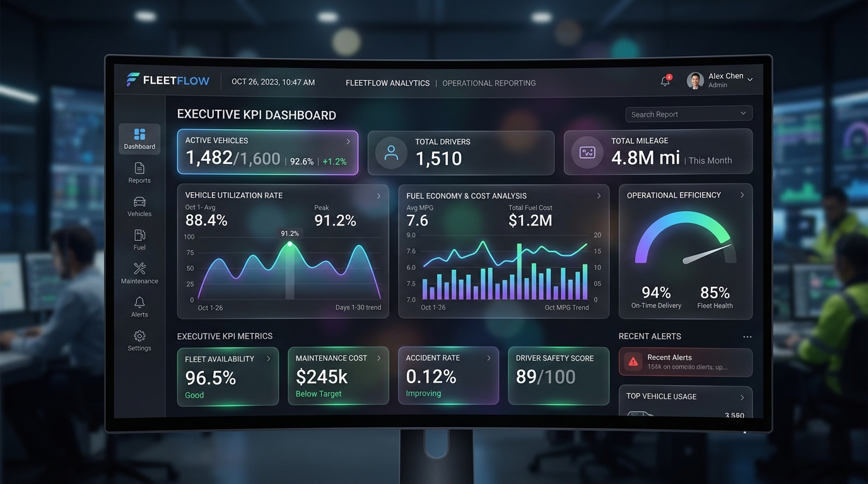The width and height of the screenshot is (868, 484).
Task: Expand the Active Vehicles card chevron
Action: pyautogui.click(x=348, y=141)
